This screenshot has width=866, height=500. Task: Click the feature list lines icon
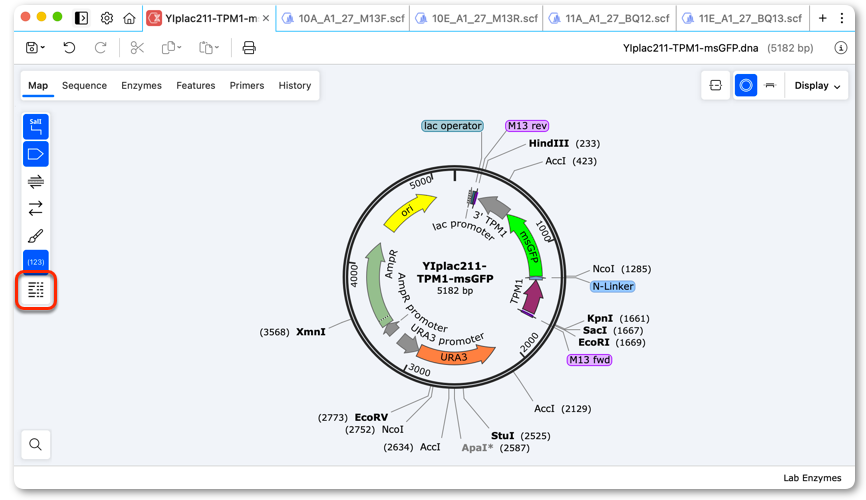[x=36, y=290]
